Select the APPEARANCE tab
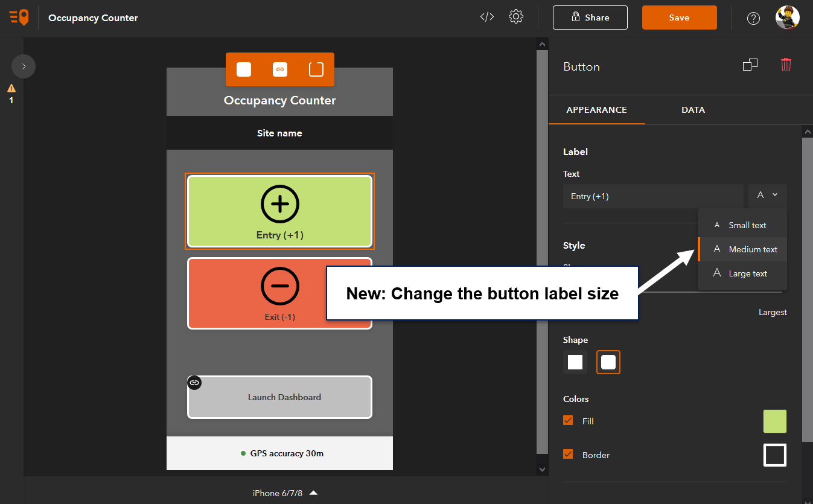 pos(596,110)
